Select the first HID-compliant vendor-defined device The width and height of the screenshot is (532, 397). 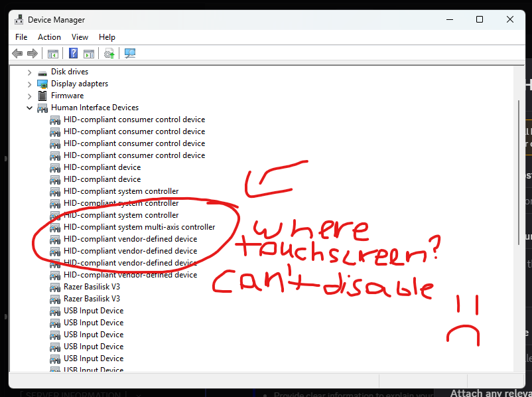click(x=130, y=238)
